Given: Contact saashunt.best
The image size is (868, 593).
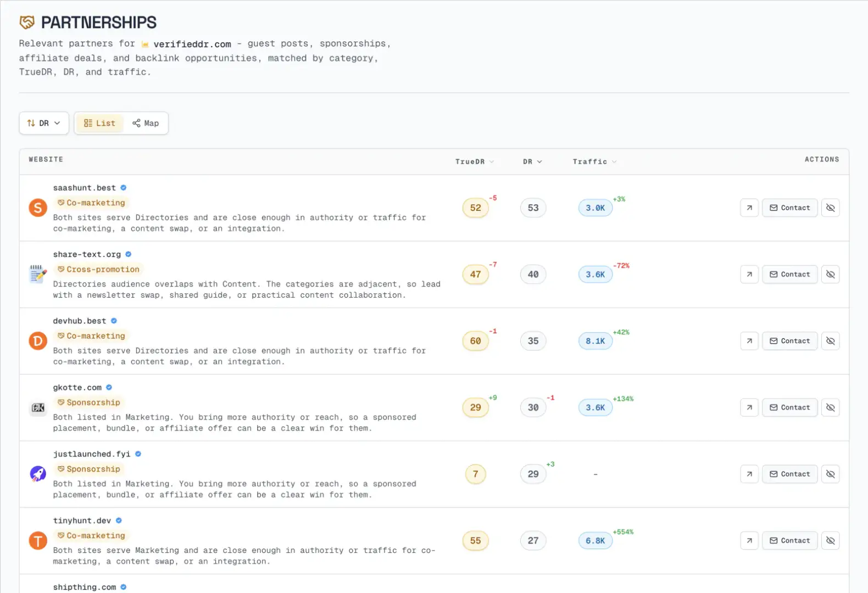Looking at the screenshot, I should click(789, 208).
